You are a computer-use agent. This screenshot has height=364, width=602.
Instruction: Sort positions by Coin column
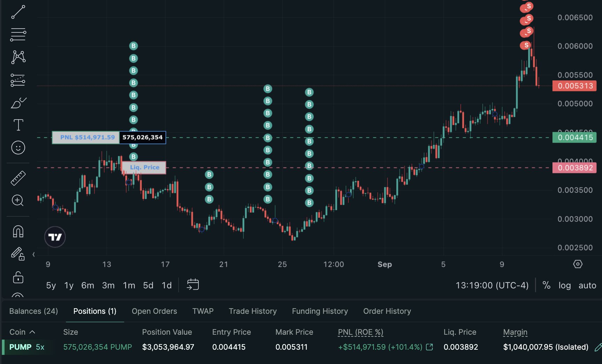pos(22,332)
